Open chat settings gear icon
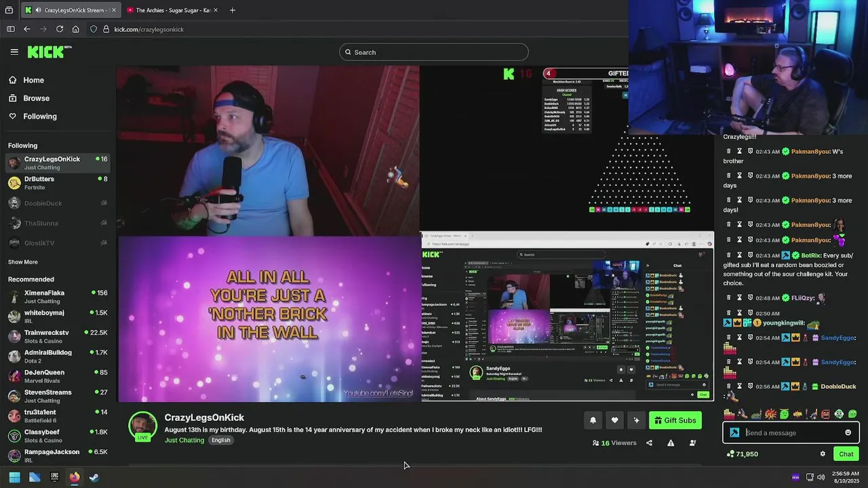The width and height of the screenshot is (868, 488). [x=823, y=454]
